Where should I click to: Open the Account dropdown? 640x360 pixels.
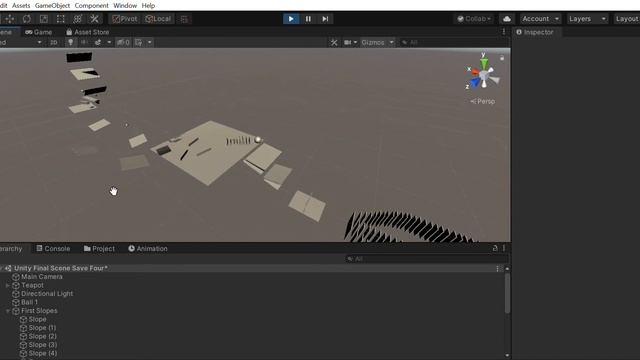pos(540,19)
